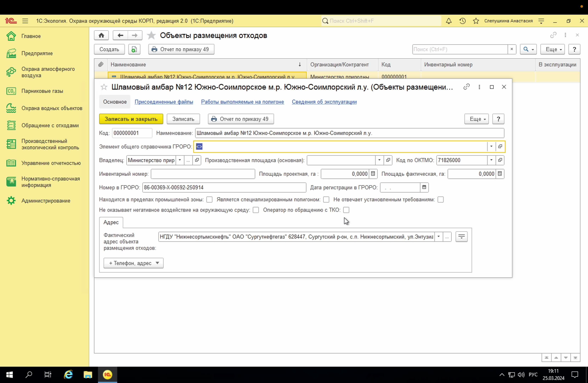Click 'Создать' button in list
The width and height of the screenshot is (588, 383).
click(109, 49)
